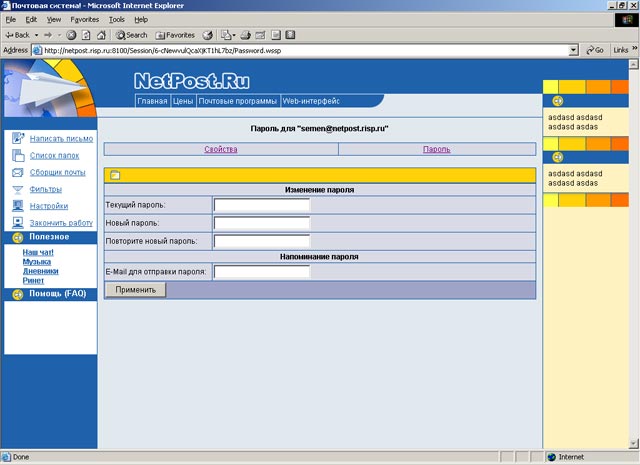The height and width of the screenshot is (465, 640).
Task: Open the Почтовые программы tab
Action: point(238,101)
